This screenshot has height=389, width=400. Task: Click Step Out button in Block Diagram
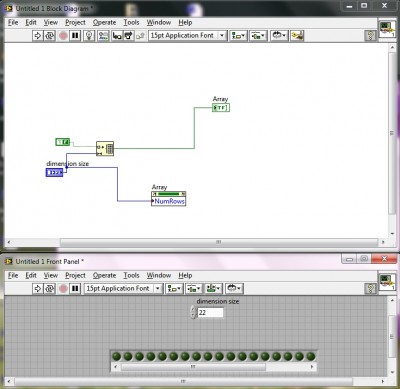point(140,36)
